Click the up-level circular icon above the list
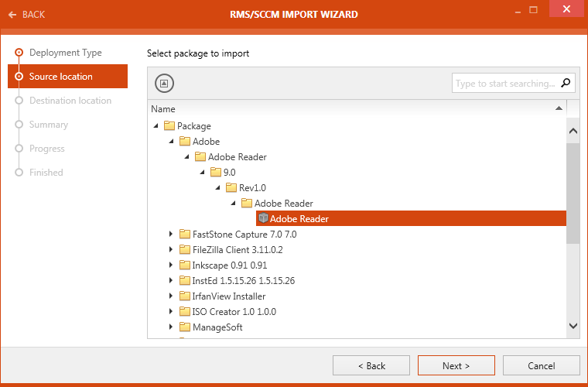The width and height of the screenshot is (588, 387). tap(162, 84)
